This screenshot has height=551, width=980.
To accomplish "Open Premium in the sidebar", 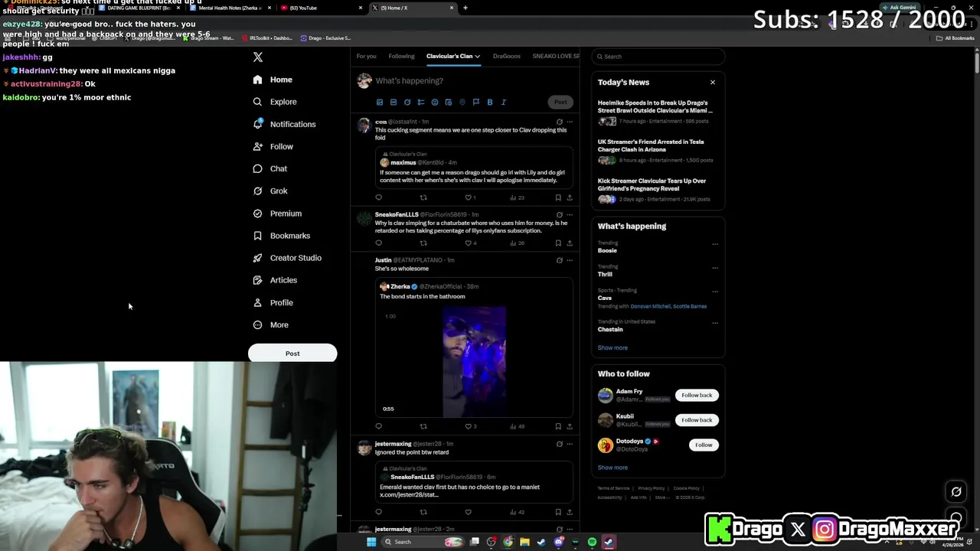I will pos(277,214).
